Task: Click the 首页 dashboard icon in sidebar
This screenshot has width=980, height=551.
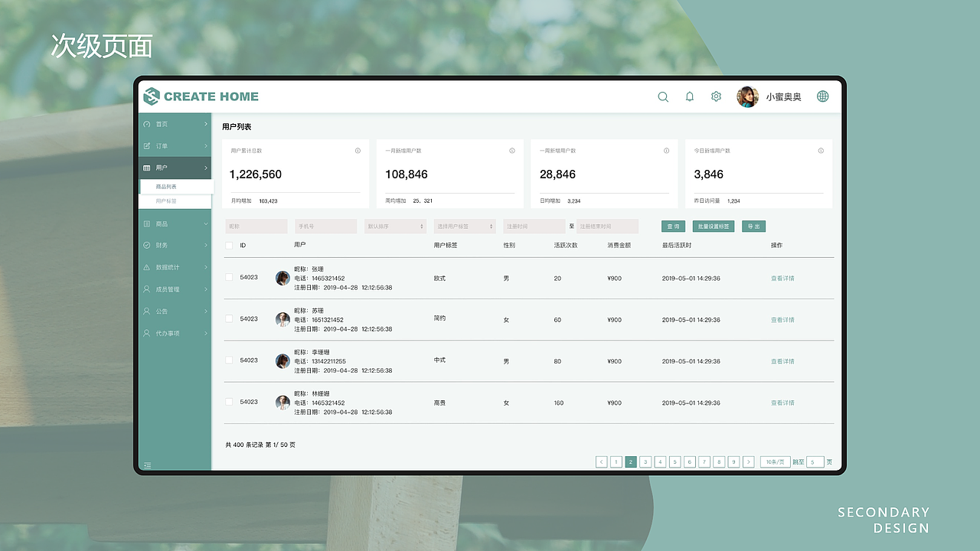Action: pos(147,124)
